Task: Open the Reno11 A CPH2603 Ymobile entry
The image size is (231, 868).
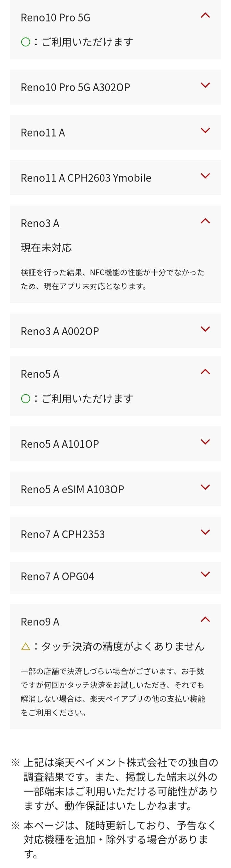Action: pyautogui.click(x=115, y=178)
